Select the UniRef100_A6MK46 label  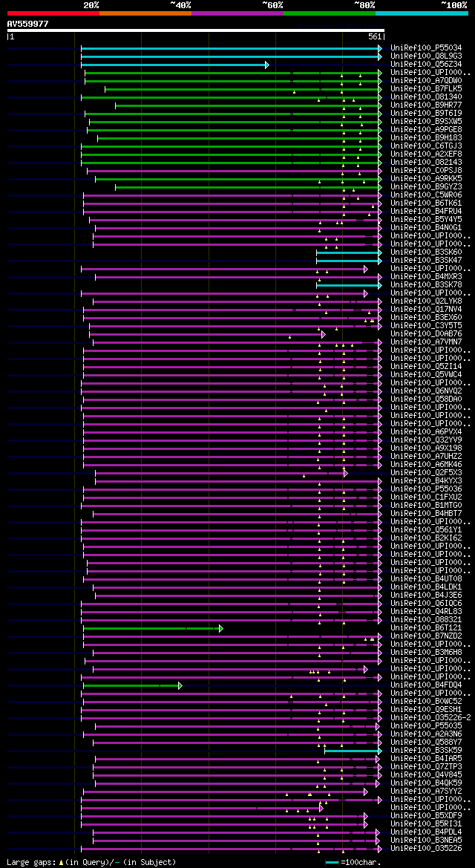click(426, 465)
